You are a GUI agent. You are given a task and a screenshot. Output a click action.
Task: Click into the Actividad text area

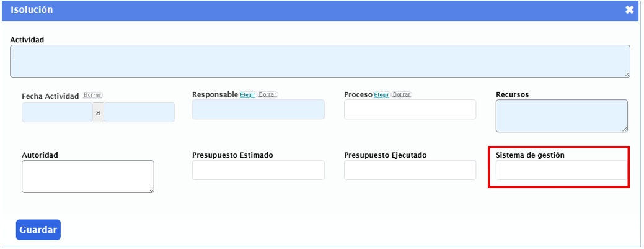coord(320,61)
